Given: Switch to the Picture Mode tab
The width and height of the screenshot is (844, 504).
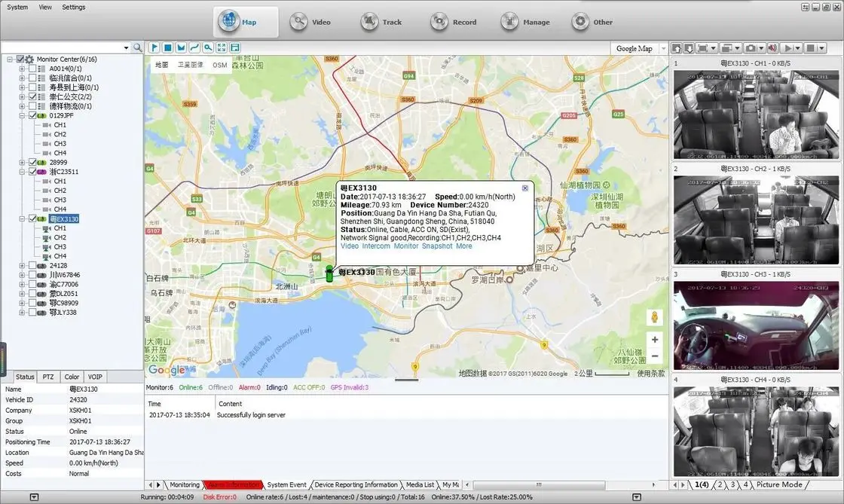Looking at the screenshot, I should pyautogui.click(x=779, y=484).
